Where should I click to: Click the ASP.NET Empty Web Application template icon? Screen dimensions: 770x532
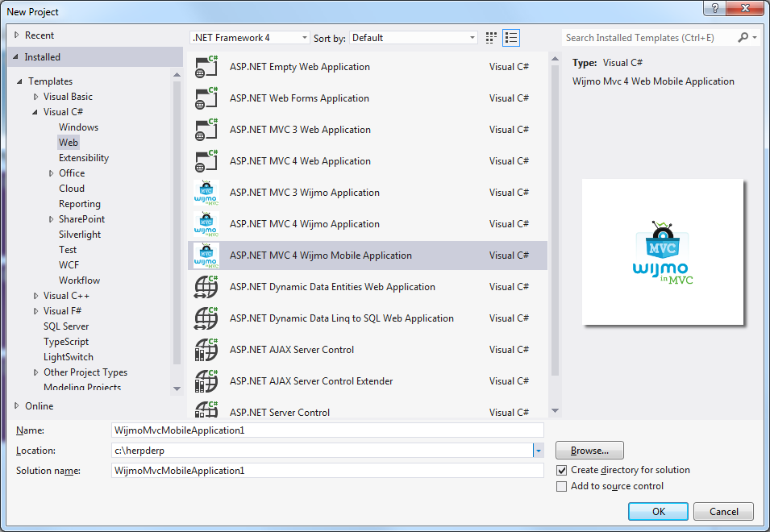pyautogui.click(x=206, y=67)
